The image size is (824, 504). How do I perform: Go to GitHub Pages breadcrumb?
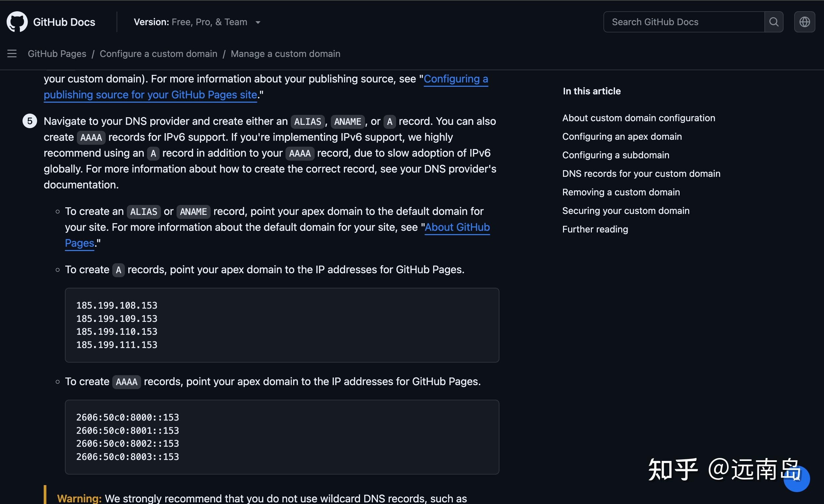click(57, 54)
